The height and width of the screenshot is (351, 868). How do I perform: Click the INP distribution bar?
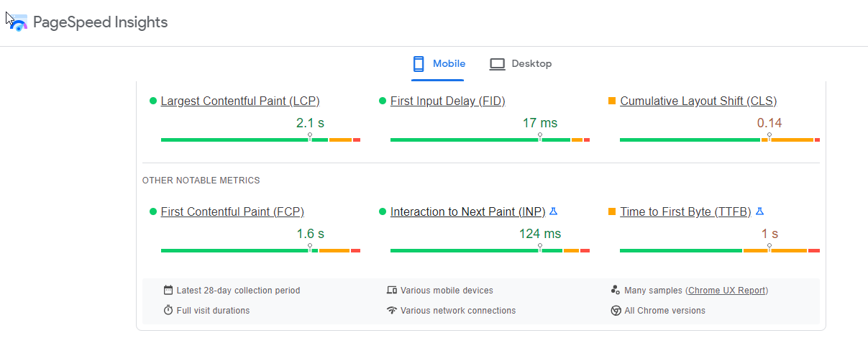(x=490, y=250)
